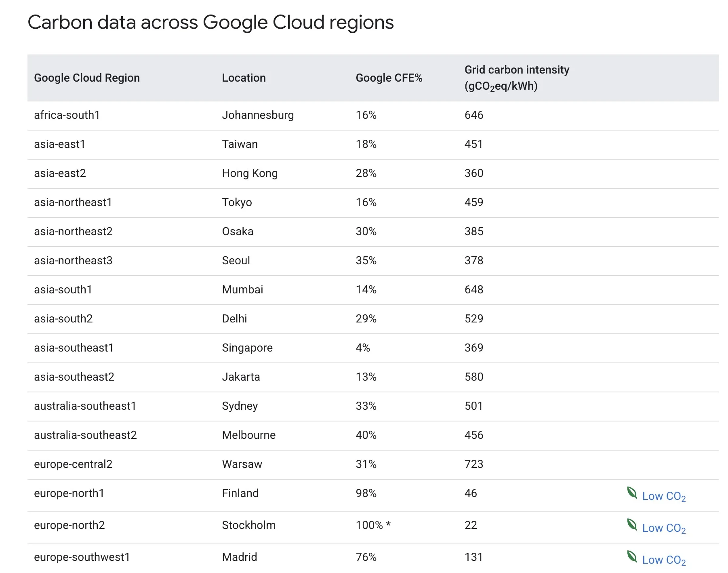Click the Carbon data across Google Cloud regions heading
The width and height of the screenshot is (728, 573).
click(210, 22)
